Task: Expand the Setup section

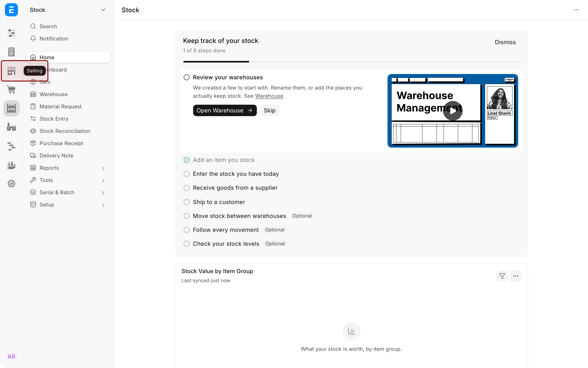Action: point(103,205)
